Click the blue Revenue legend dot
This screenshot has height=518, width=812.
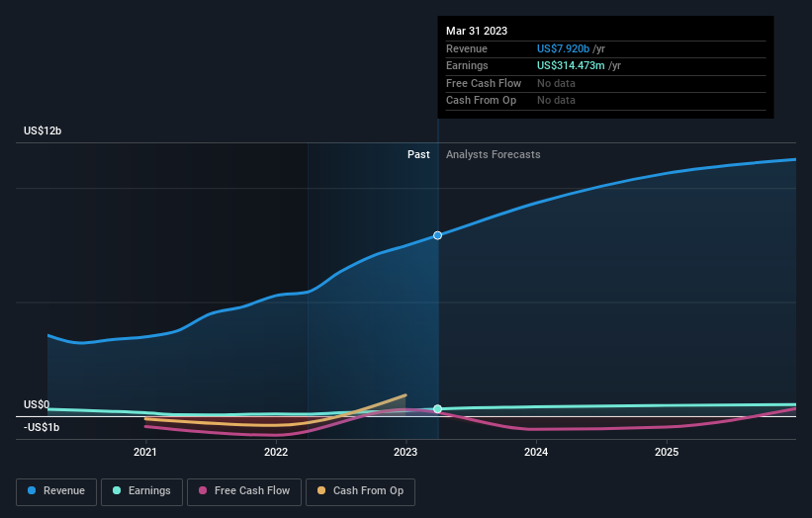[32, 490]
